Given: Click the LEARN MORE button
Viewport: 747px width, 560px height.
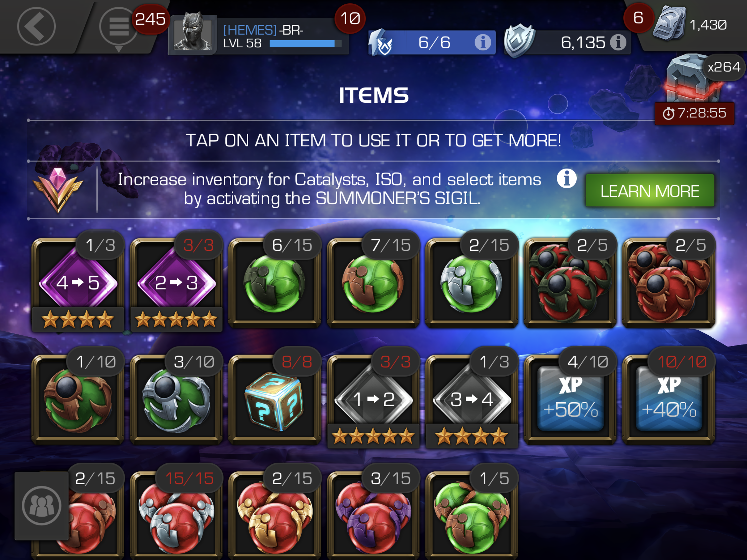Looking at the screenshot, I should [x=649, y=191].
